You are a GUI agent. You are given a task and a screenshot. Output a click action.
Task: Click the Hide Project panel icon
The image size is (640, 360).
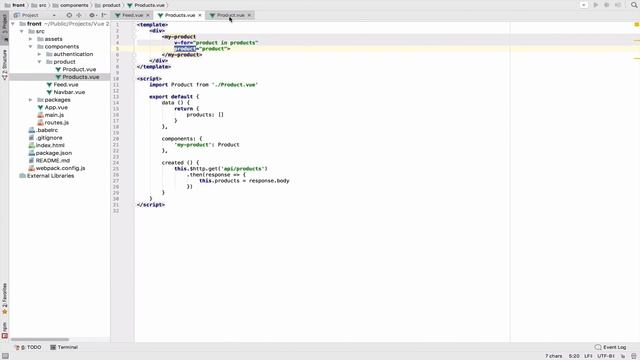point(104,15)
